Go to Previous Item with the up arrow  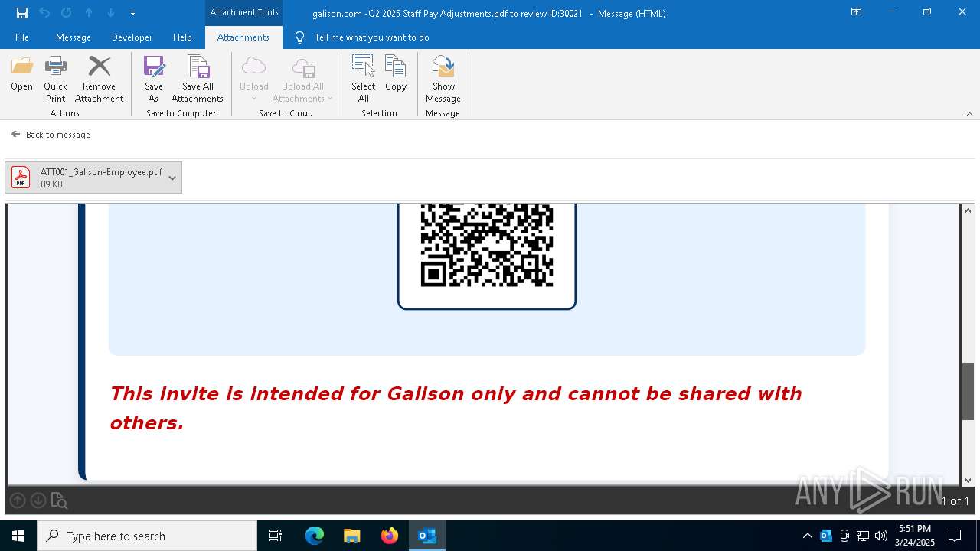tap(89, 13)
